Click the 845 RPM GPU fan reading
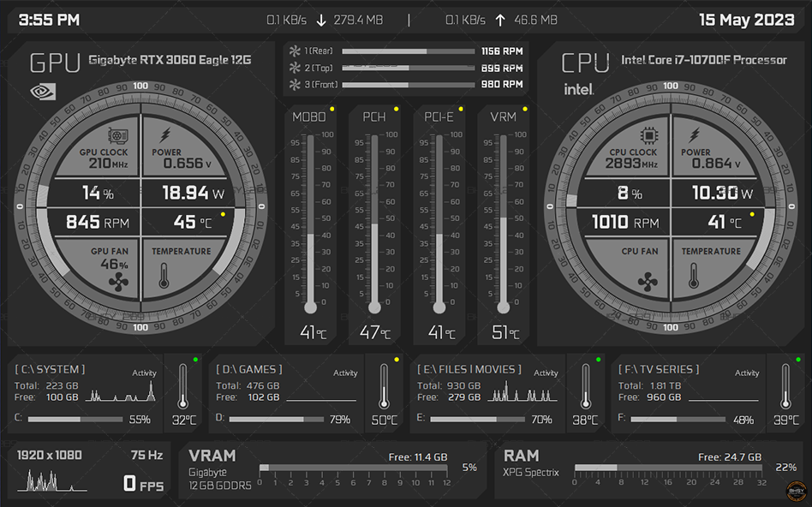 pos(98,222)
